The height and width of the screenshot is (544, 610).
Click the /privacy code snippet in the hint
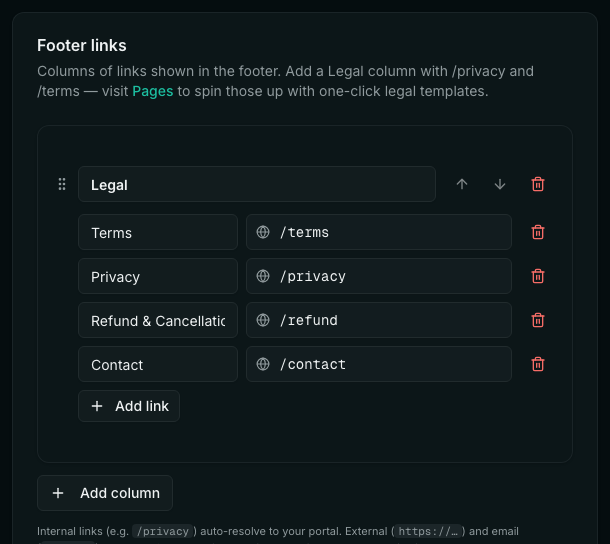click(163, 531)
